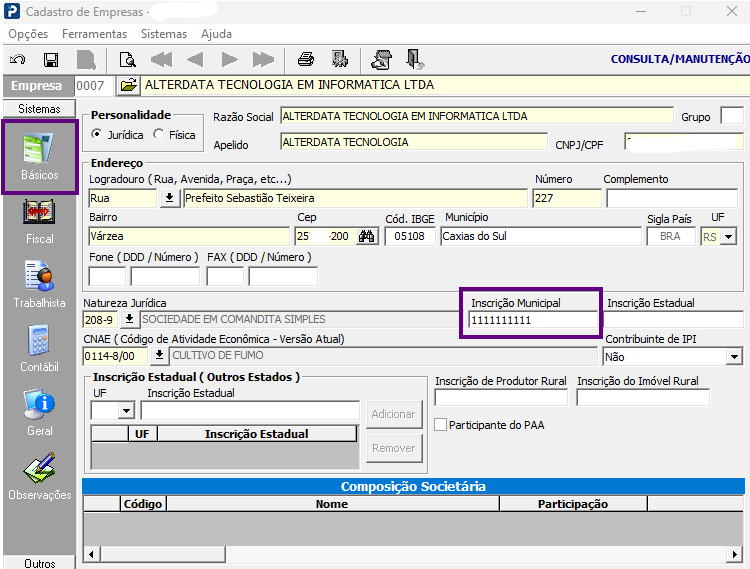Click the CNPJ/CPF field
The image size is (750, 569).
[x=684, y=142]
